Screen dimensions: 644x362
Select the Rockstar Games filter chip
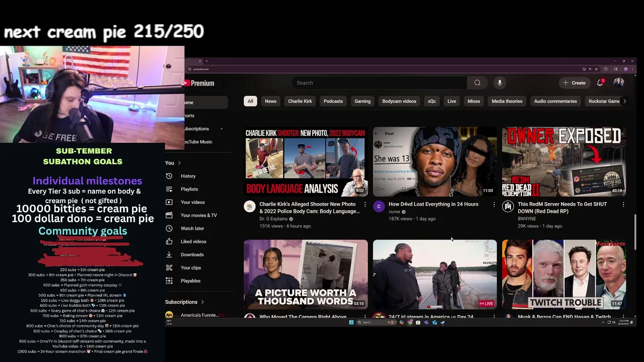click(603, 101)
